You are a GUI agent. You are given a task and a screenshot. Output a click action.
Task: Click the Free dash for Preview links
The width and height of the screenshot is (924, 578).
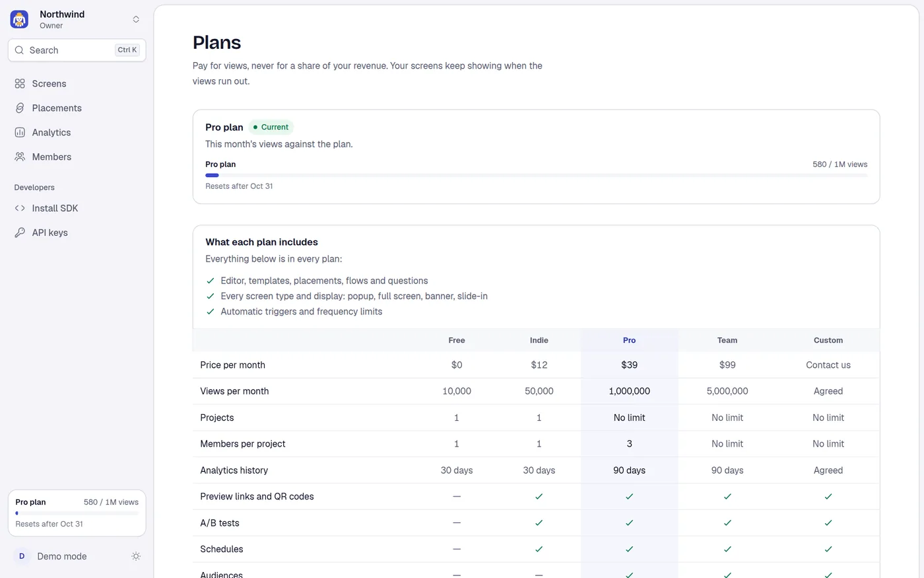tap(457, 496)
